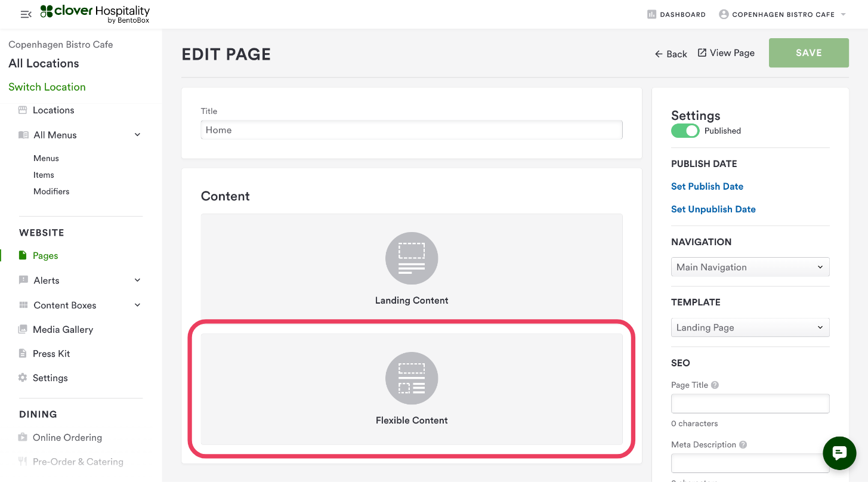Click the Page Title help icon
The image size is (868, 482).
pos(715,385)
